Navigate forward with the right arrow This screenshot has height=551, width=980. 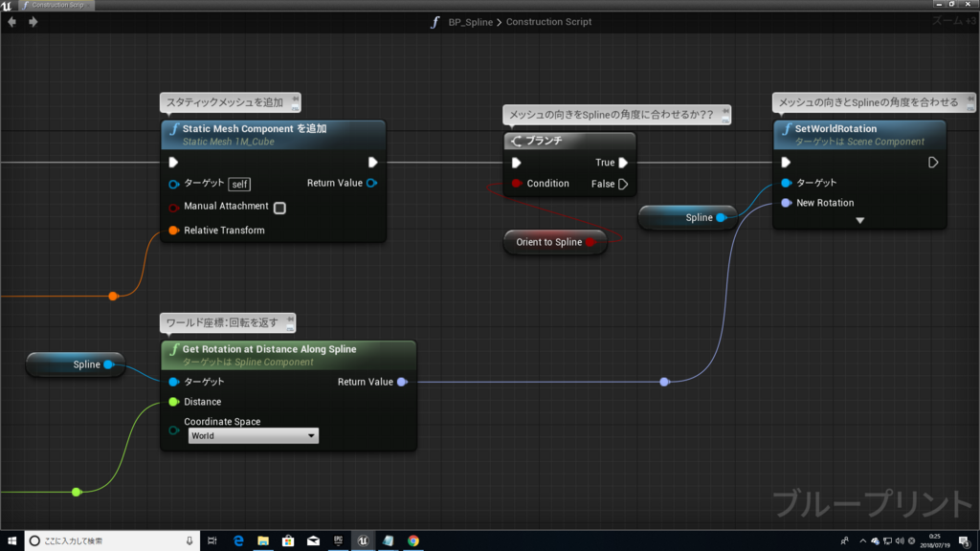33,22
